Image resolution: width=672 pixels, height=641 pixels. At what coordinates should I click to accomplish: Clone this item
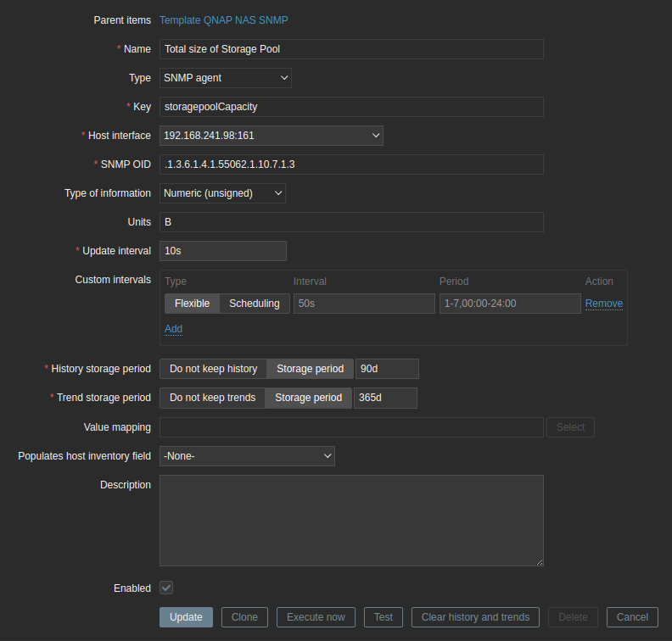[x=244, y=617]
